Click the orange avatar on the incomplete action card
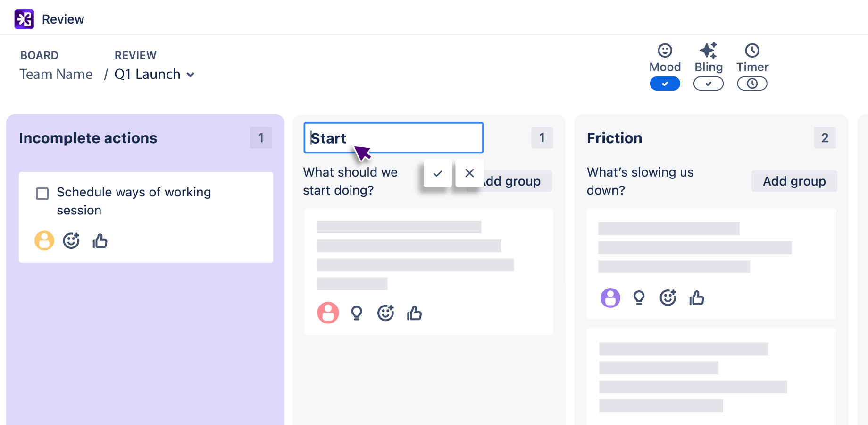This screenshot has height=425, width=868. point(44,241)
